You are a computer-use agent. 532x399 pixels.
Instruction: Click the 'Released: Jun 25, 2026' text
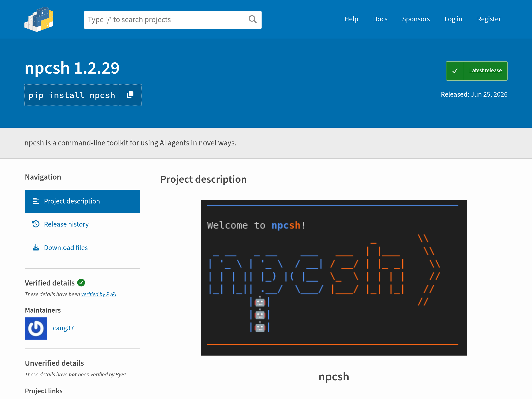pos(474,94)
